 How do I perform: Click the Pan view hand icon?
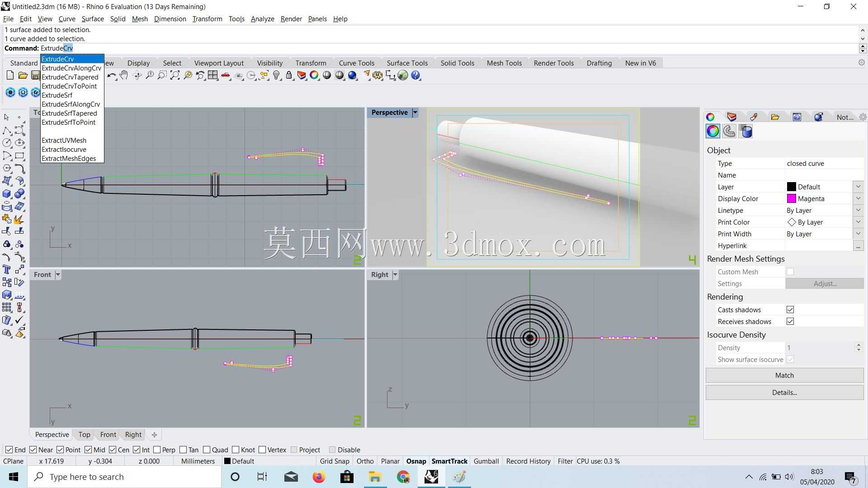124,75
